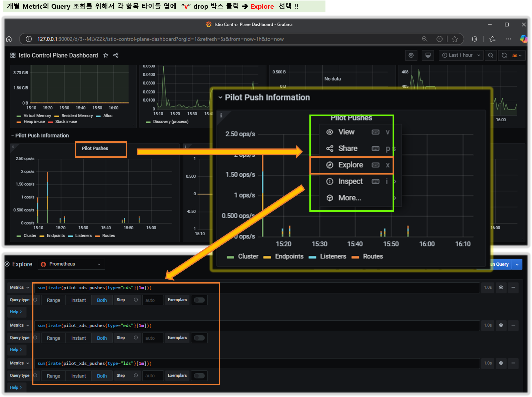Open the Last 1 hour time picker
532x397 pixels.
pos(461,55)
